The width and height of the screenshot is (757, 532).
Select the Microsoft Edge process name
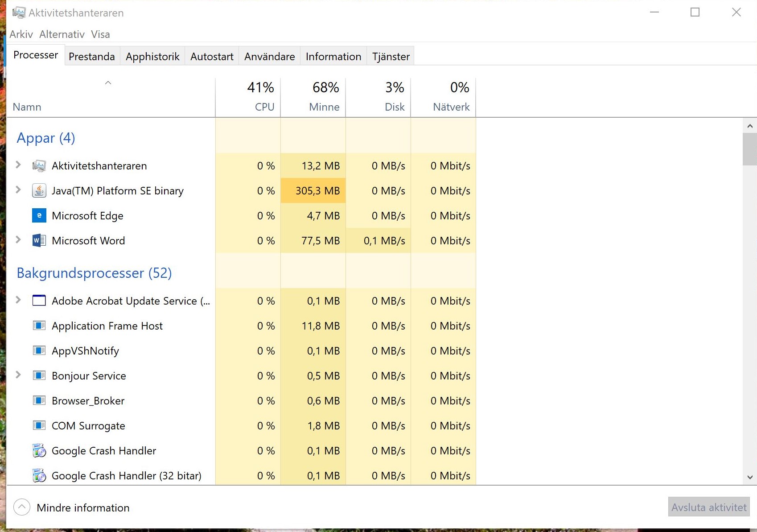pos(87,216)
